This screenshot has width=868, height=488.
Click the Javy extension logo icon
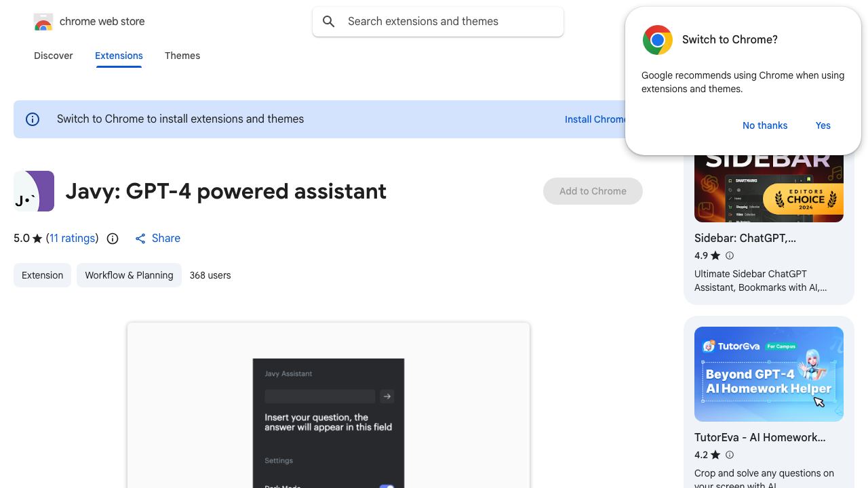coord(34,191)
